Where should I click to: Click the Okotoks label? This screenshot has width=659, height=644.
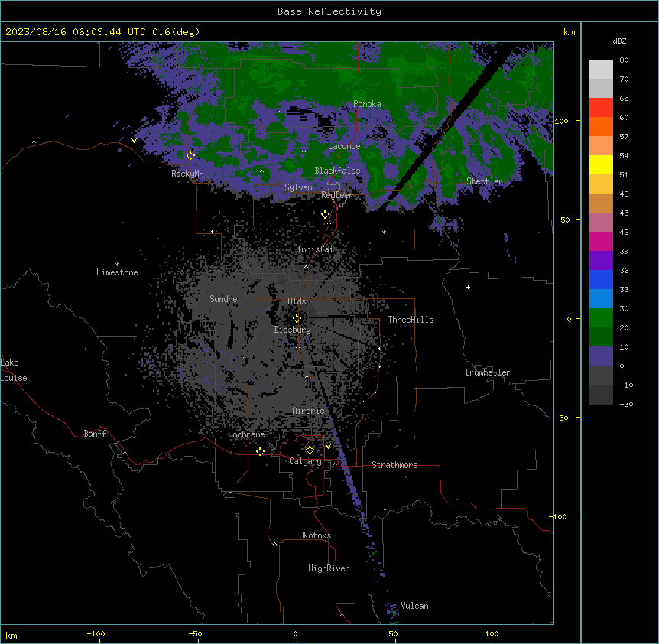[315, 535]
